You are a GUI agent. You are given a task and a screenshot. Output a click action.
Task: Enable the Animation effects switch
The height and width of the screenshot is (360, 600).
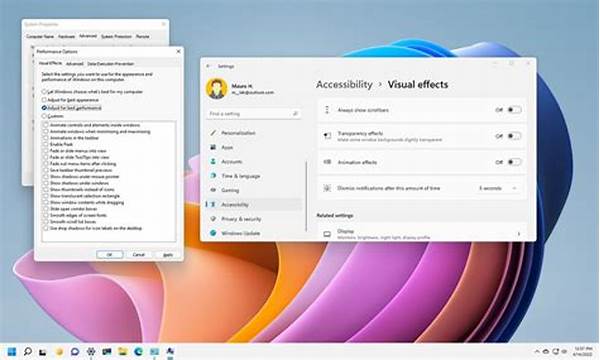(514, 162)
